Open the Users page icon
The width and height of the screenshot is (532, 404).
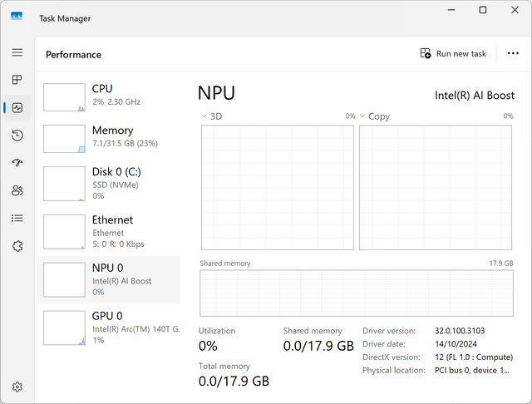[17, 190]
